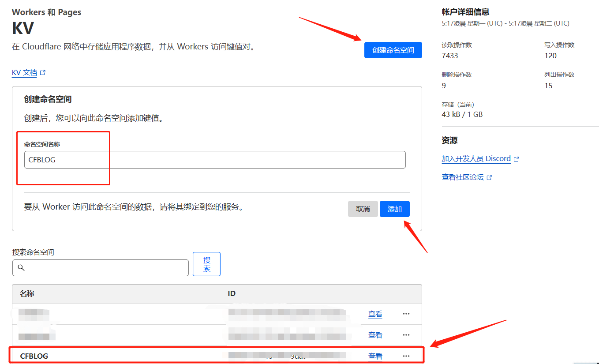Image resolution: width=599 pixels, height=364 pixels.
Task: Focus the 命名空间名称 field containing CFBLOG
Action: point(215,160)
